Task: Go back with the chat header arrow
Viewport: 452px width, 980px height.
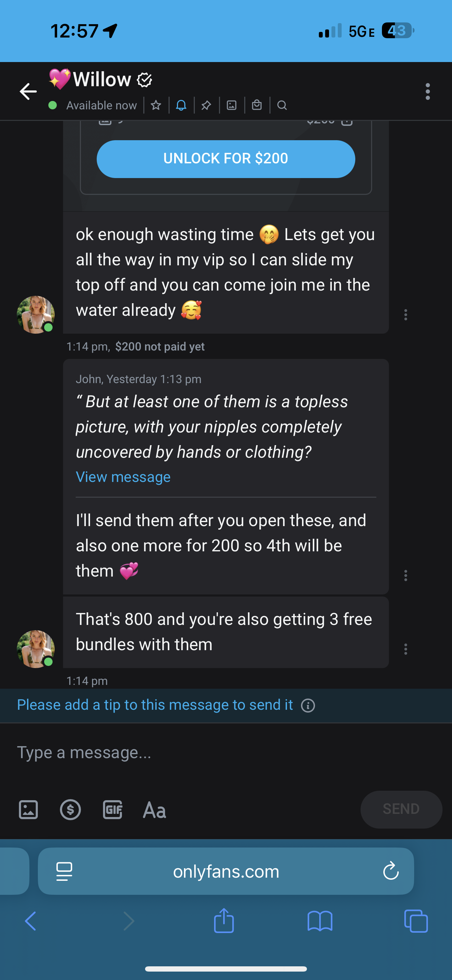Action: pos(28,92)
